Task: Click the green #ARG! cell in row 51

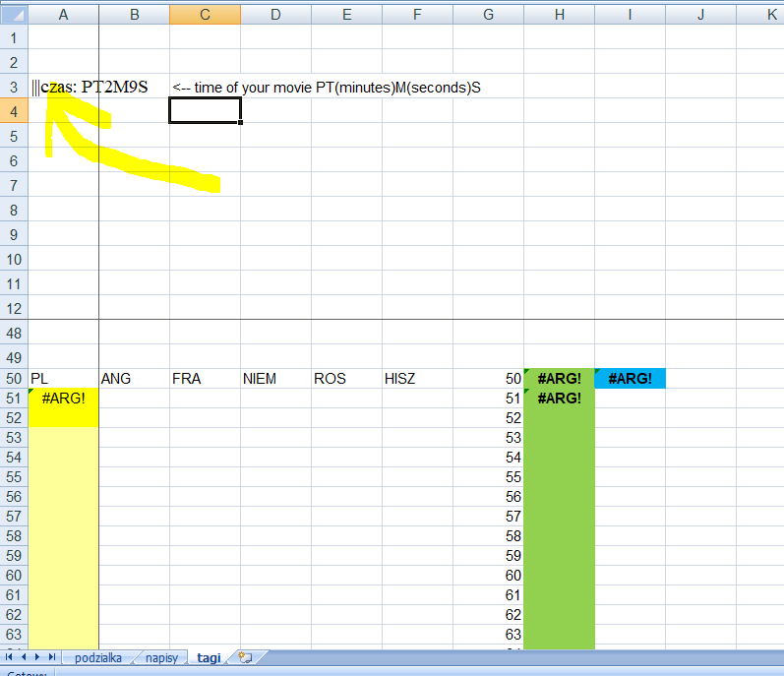Action: point(559,399)
